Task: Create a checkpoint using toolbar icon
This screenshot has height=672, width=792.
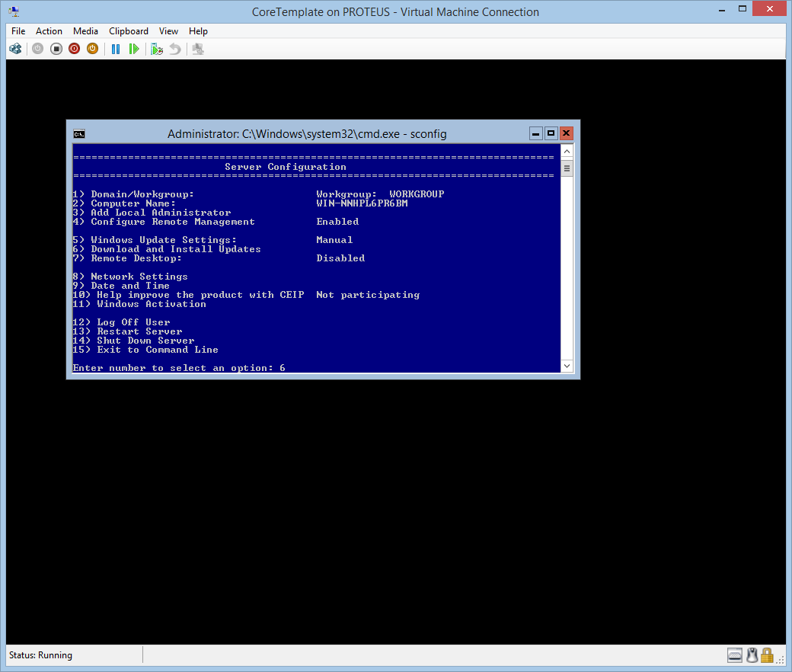Action: tap(157, 49)
